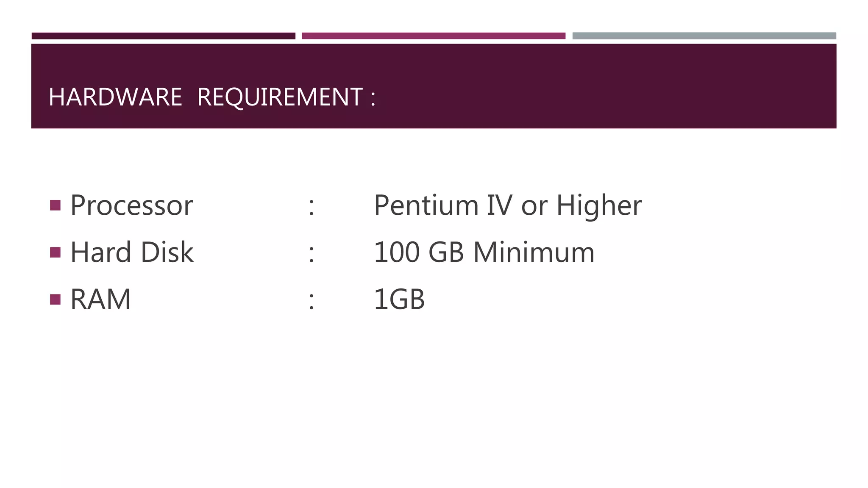The width and height of the screenshot is (868, 488).
Task: Click the 1GB RAM value
Action: tap(399, 299)
